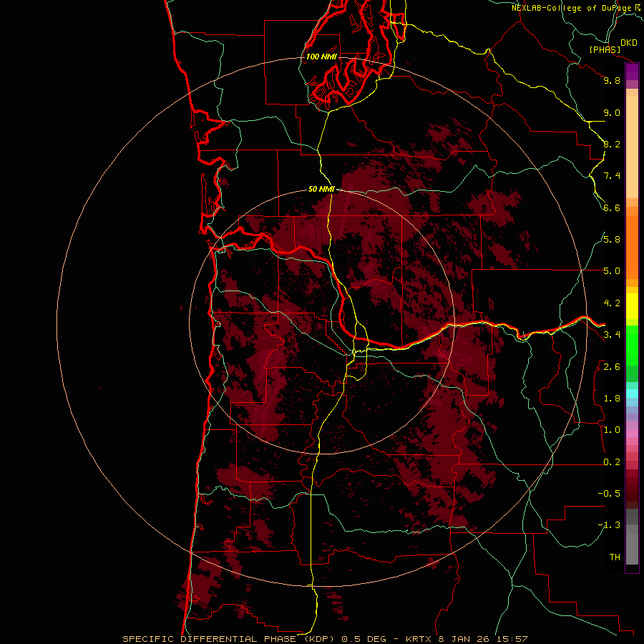Pick the yellow segment of the color bar

click(632, 306)
